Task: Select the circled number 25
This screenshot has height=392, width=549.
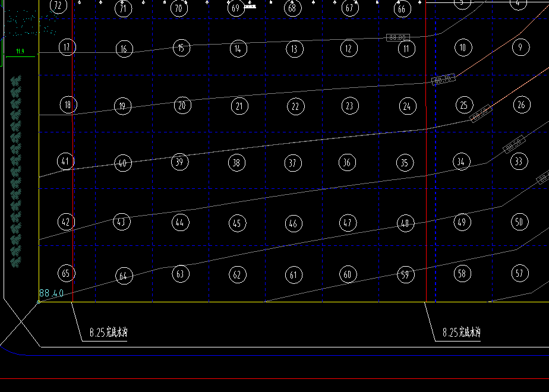Action: coord(464,105)
